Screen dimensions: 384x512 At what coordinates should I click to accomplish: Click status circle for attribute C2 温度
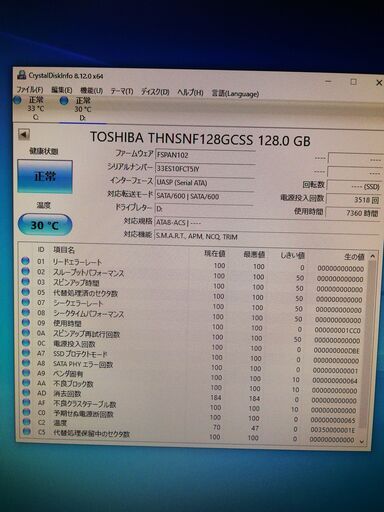26,422
